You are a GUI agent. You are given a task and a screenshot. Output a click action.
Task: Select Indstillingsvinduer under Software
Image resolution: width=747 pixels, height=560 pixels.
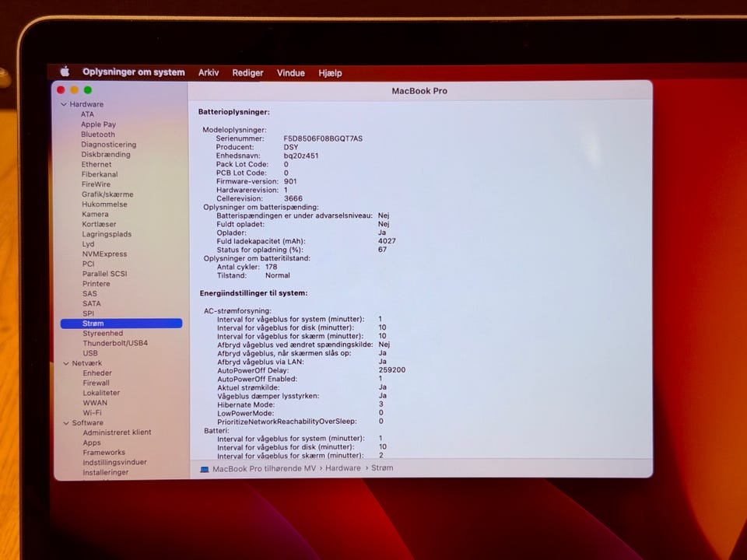coord(115,462)
